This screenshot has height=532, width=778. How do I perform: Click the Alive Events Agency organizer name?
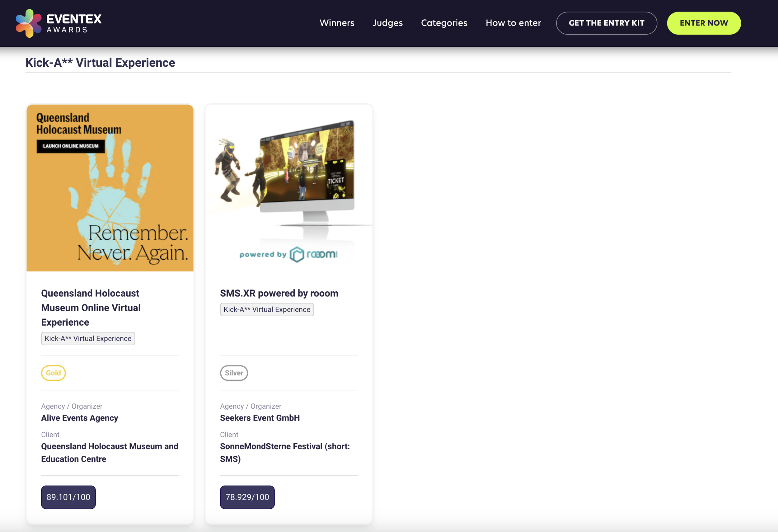coord(80,418)
